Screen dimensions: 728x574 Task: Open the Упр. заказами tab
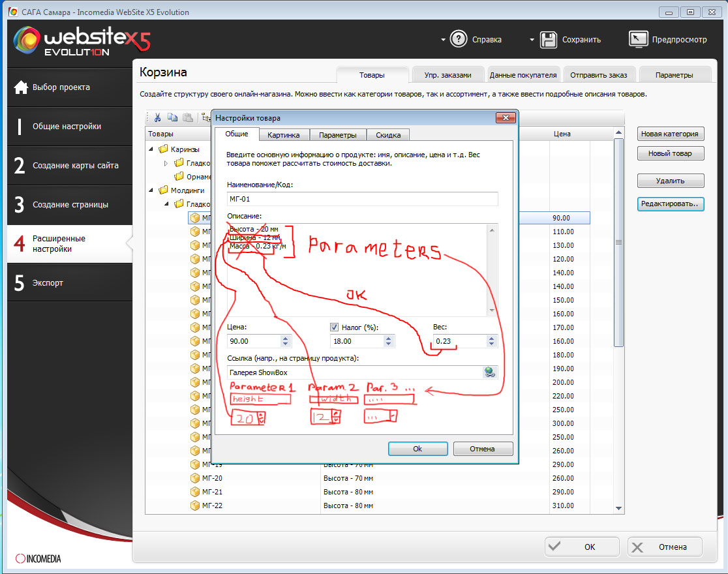coord(447,75)
